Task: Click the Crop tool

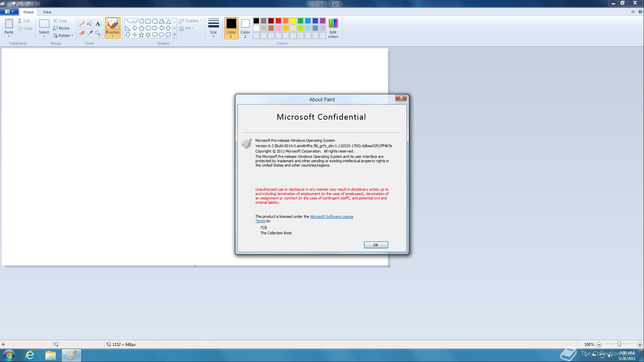Action: tap(60, 21)
